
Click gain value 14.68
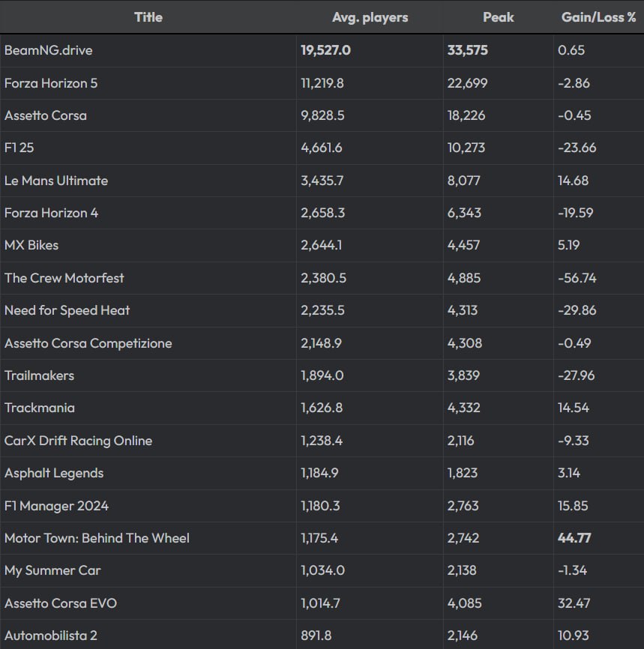[573, 181]
